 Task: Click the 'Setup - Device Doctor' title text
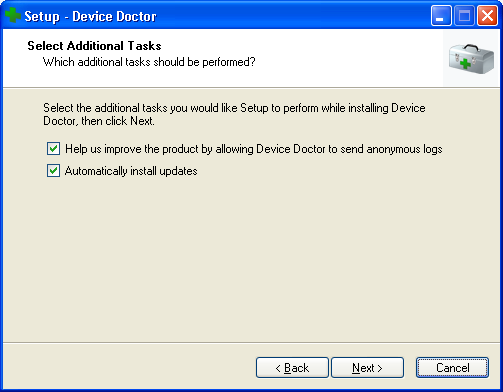tap(90, 16)
